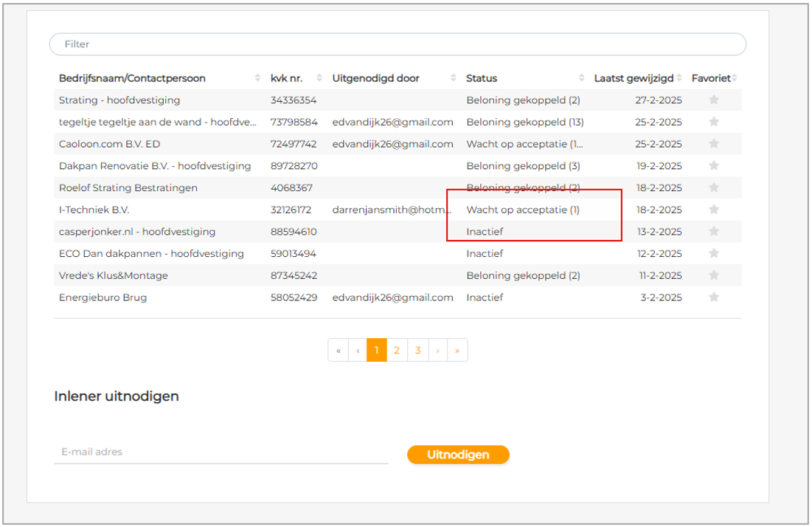812x527 pixels.
Task: Star the Dakpan Renovatie B.V. row
Action: coord(713,166)
